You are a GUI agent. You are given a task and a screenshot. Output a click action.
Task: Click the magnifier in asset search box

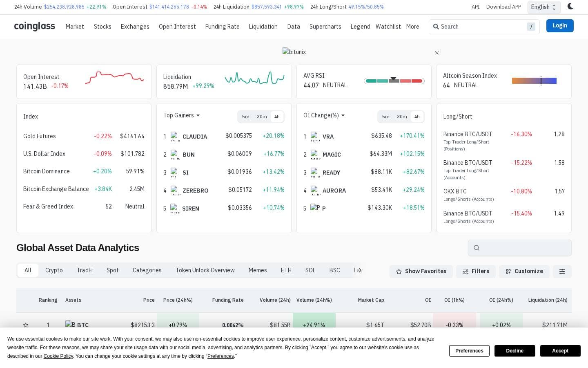tap(477, 248)
